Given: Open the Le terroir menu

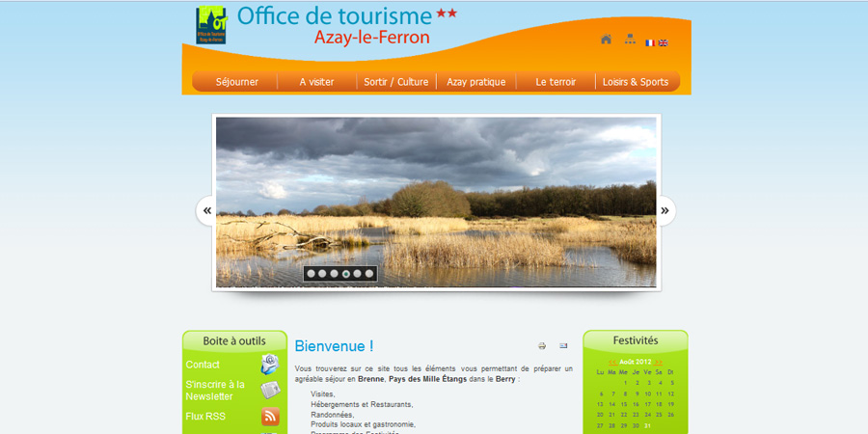Looking at the screenshot, I should (556, 82).
